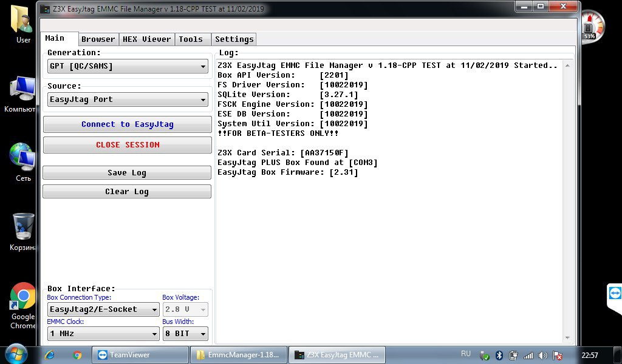This screenshot has height=364, width=622.
Task: Open the Box Voltage 2.8 V dropdown
Action: coord(185,309)
